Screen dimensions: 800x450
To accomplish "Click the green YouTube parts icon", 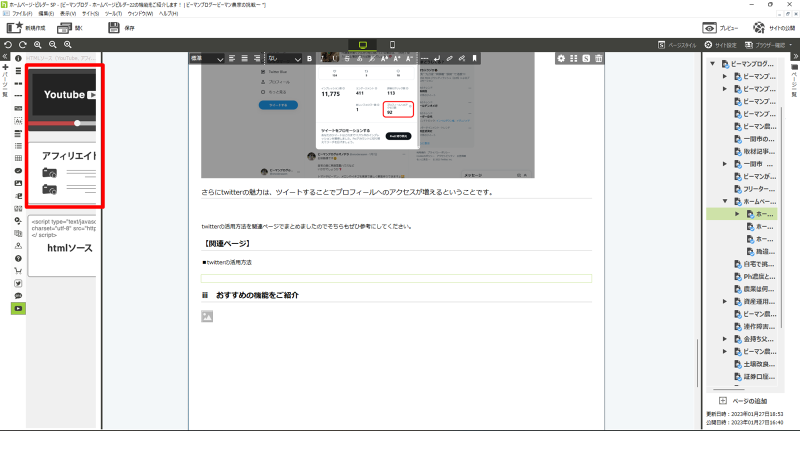I will [x=18, y=308].
